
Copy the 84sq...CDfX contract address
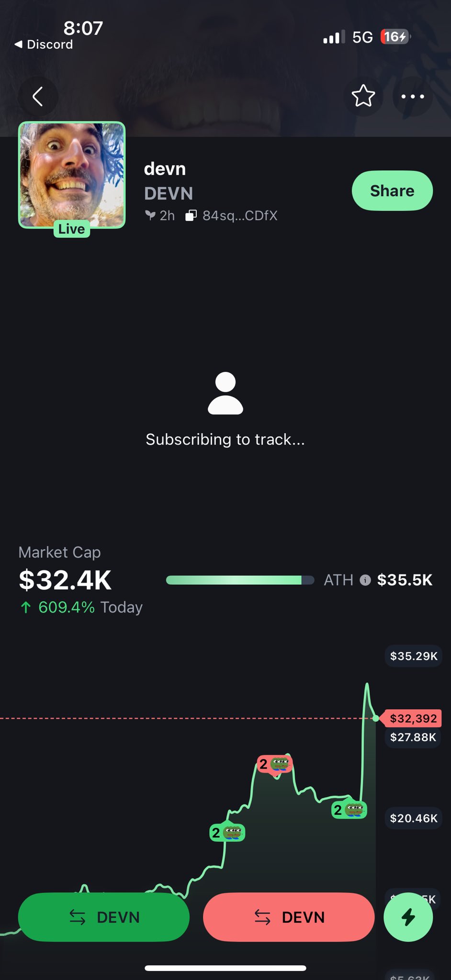232,216
